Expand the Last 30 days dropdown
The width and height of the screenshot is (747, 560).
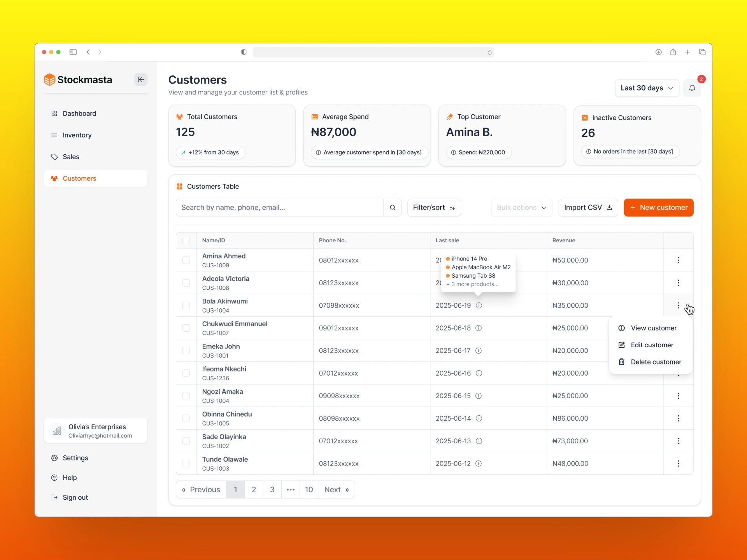(x=647, y=88)
